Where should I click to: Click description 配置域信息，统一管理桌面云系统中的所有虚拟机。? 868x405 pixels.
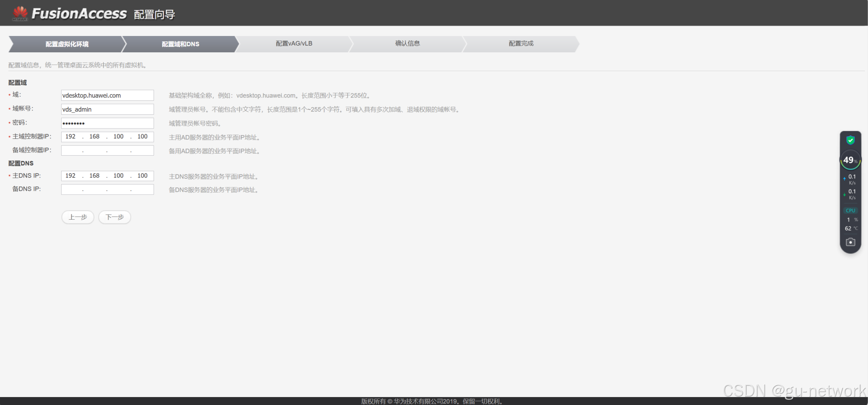[x=78, y=65]
